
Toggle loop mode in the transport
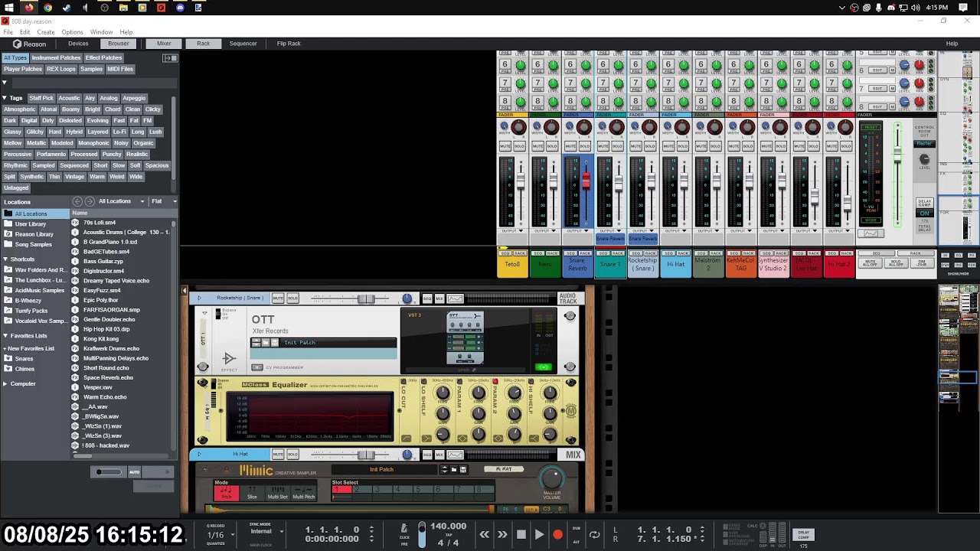(x=594, y=535)
